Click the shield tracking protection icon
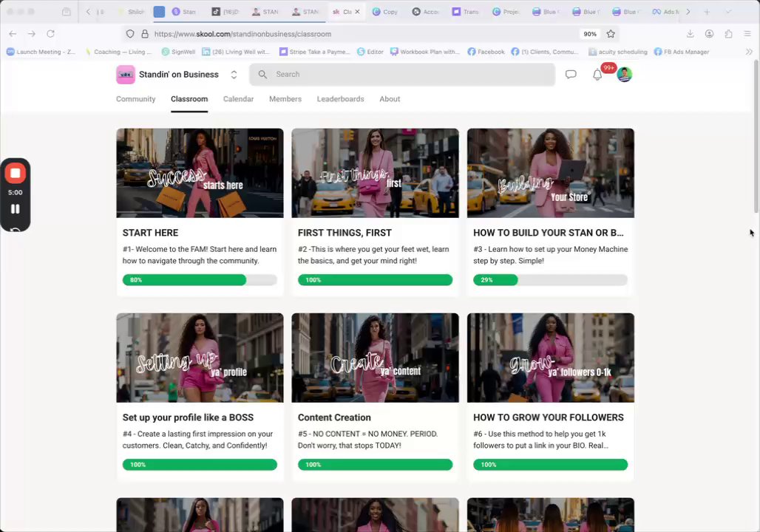 [x=130, y=34]
